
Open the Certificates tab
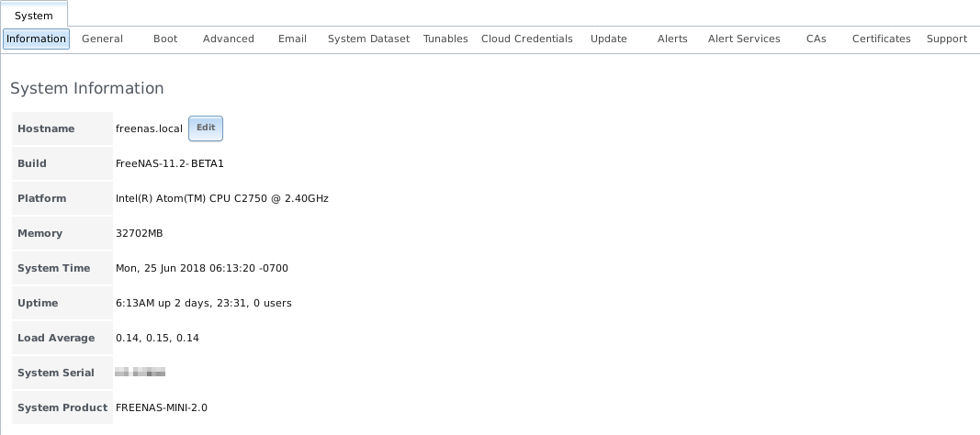pyautogui.click(x=881, y=39)
